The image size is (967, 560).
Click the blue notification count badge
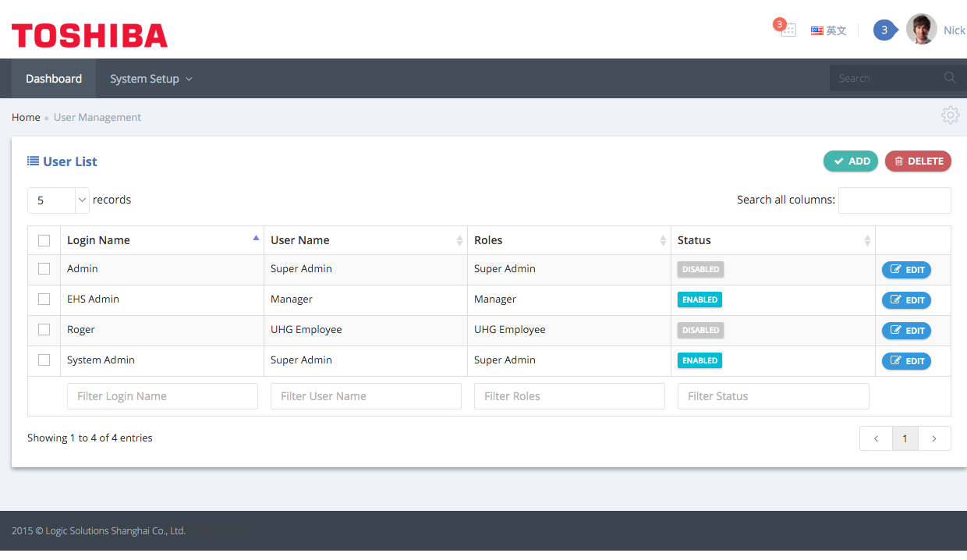884,30
